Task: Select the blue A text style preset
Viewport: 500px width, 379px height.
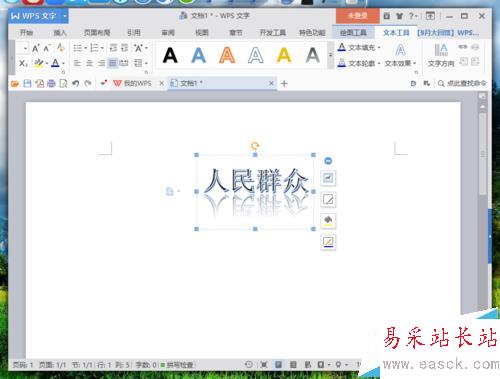Action: coord(199,55)
